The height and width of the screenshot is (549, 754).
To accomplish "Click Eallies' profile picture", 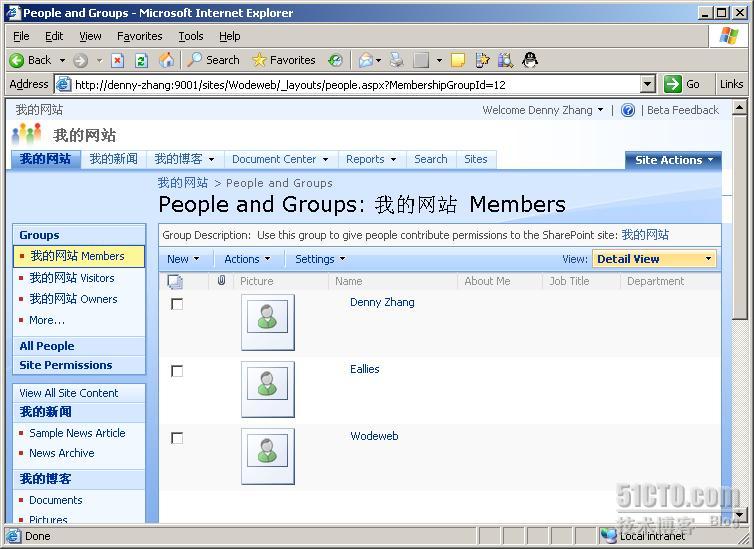I will (267, 389).
